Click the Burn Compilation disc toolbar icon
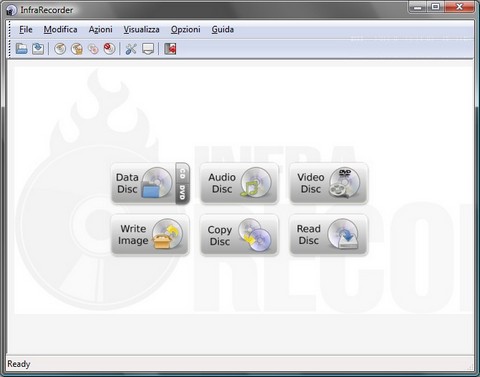The image size is (480, 377). pyautogui.click(x=60, y=49)
